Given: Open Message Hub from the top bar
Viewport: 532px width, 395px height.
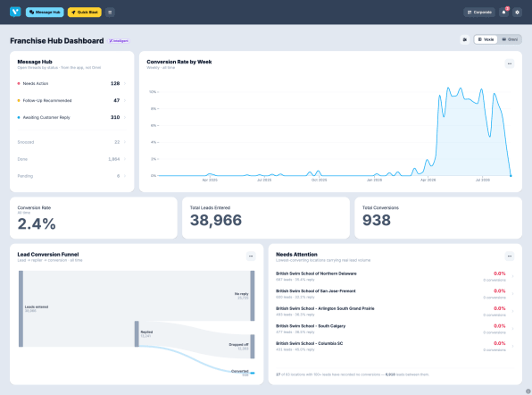Looking at the screenshot, I should pos(45,13).
